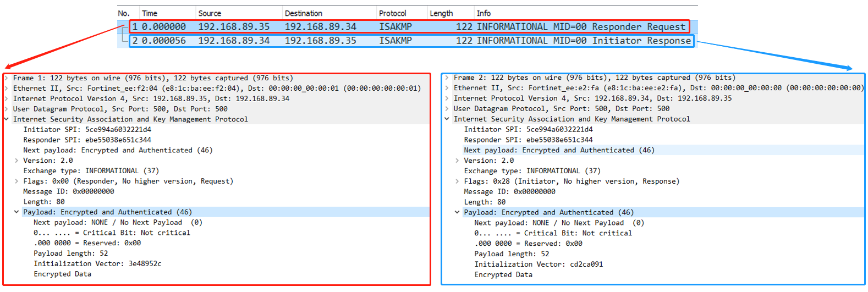Viewport: 868px width, 292px height.
Task: Sort by the Protocol column header
Action: (392, 13)
